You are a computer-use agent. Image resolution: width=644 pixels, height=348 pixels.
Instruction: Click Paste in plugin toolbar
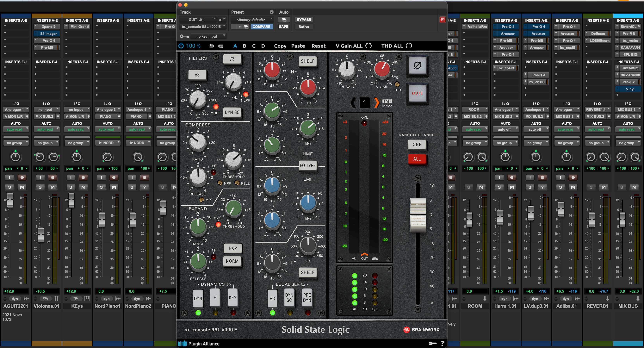point(298,46)
